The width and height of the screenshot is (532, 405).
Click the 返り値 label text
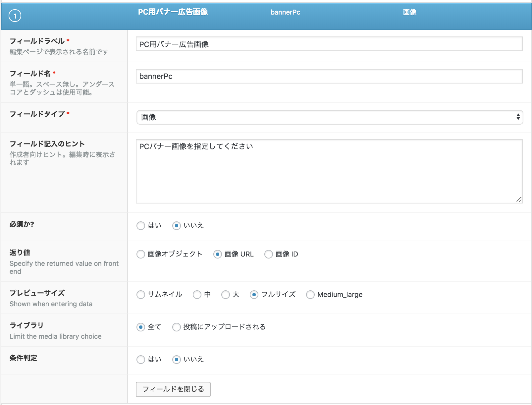tap(20, 253)
